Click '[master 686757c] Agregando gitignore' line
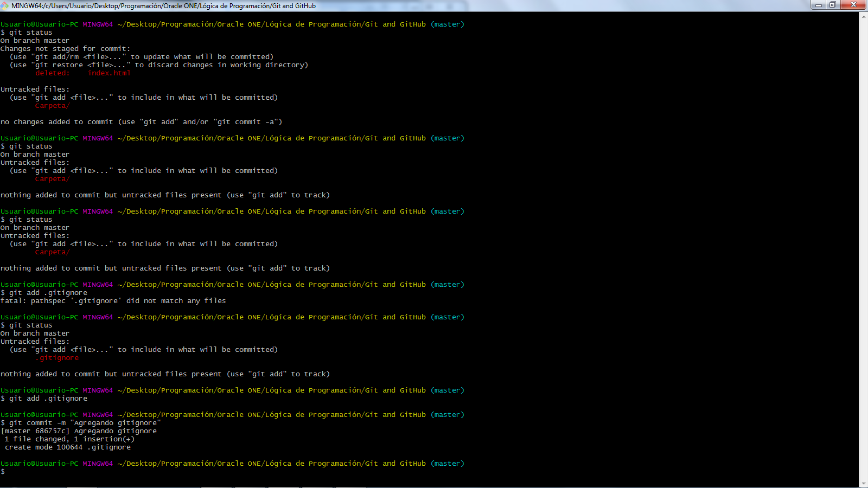 click(x=79, y=431)
